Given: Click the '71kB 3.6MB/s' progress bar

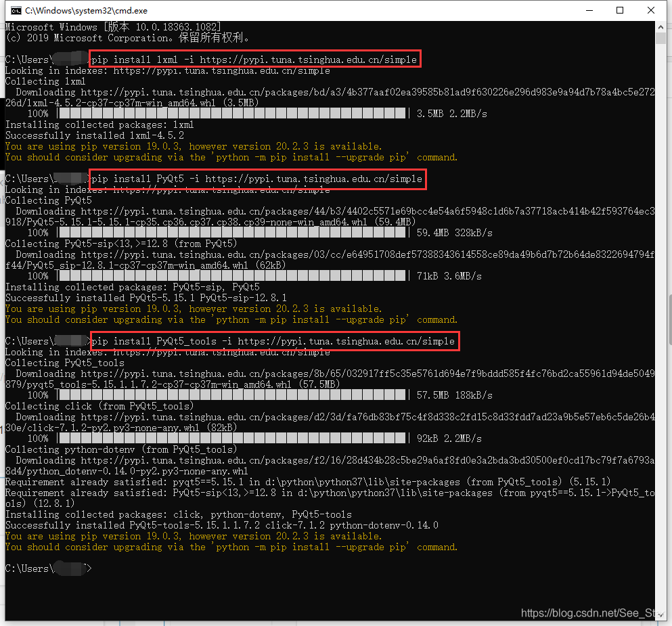Looking at the screenshot, I should (232, 276).
